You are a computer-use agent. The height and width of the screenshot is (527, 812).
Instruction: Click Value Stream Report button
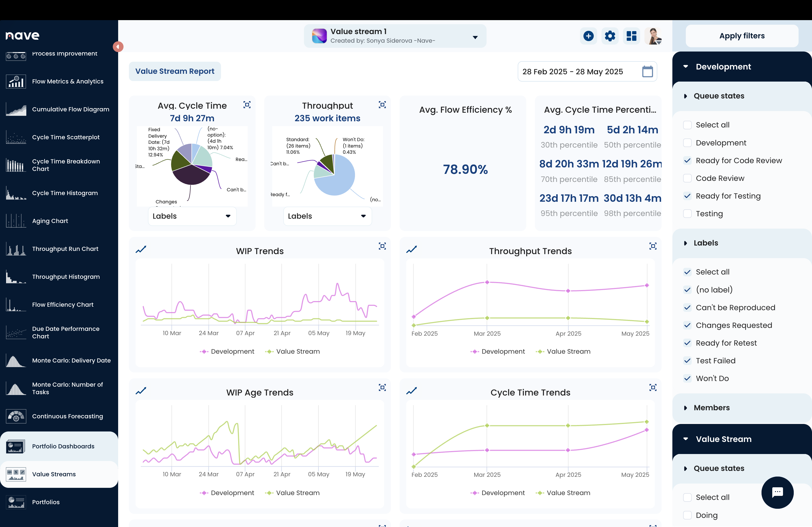(175, 71)
